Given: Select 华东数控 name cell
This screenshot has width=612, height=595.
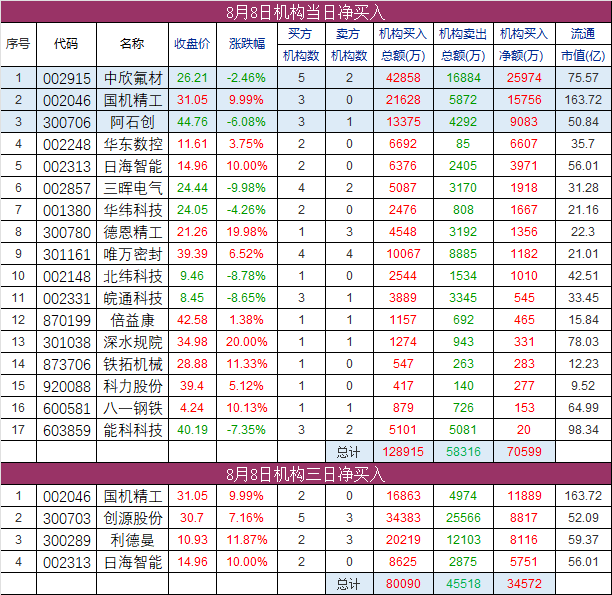Looking at the screenshot, I should 133,144.
